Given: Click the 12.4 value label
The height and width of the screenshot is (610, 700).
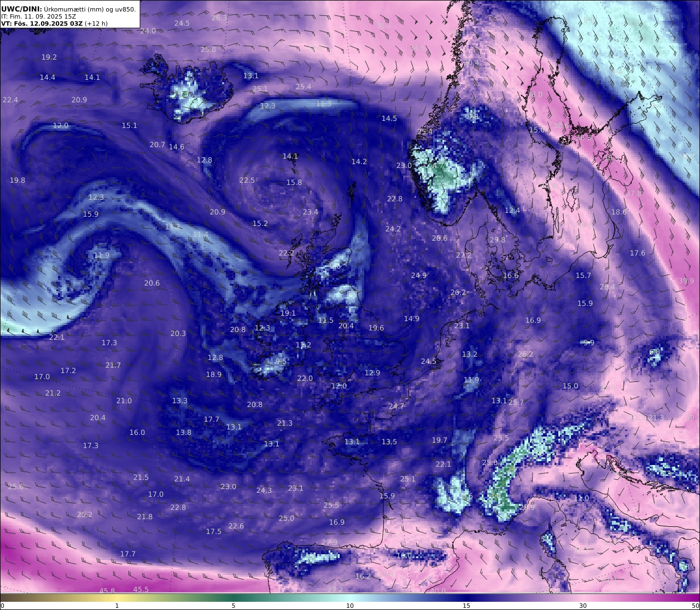Looking at the screenshot, I should (x=512, y=211).
